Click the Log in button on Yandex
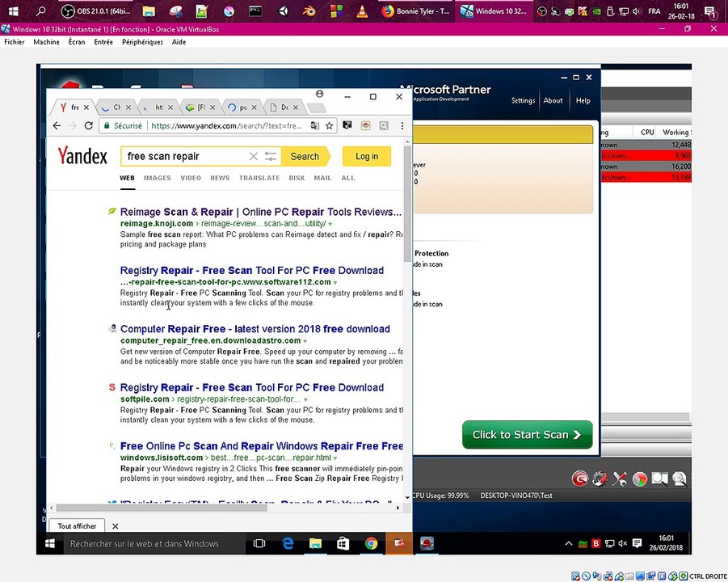Screen dimensions: 728x582 click(x=367, y=157)
